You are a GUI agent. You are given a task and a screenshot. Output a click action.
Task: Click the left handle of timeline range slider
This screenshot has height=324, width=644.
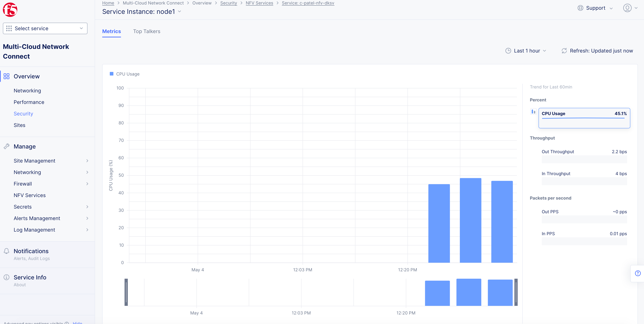126,292
